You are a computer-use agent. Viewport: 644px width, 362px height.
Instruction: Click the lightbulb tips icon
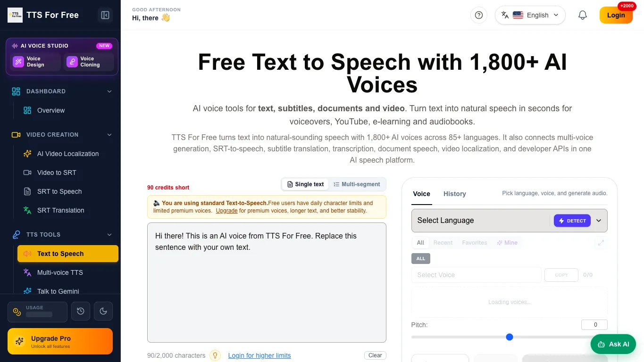pos(215,355)
